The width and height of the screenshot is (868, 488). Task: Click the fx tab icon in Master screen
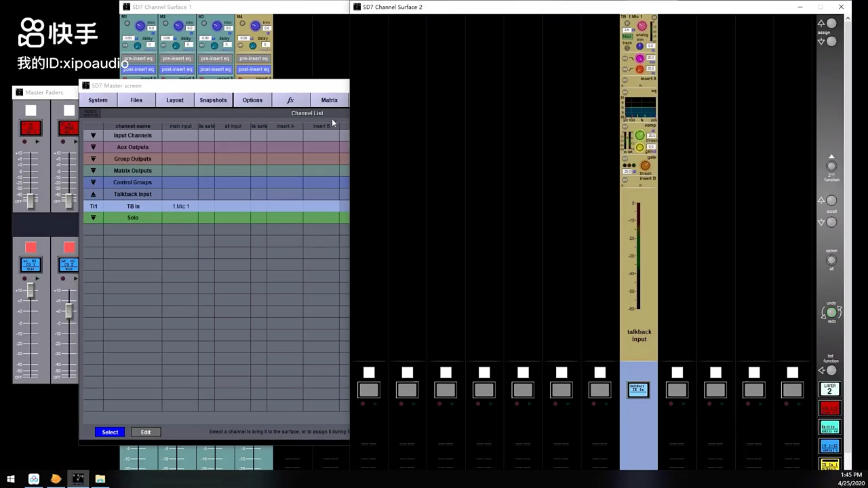(290, 100)
